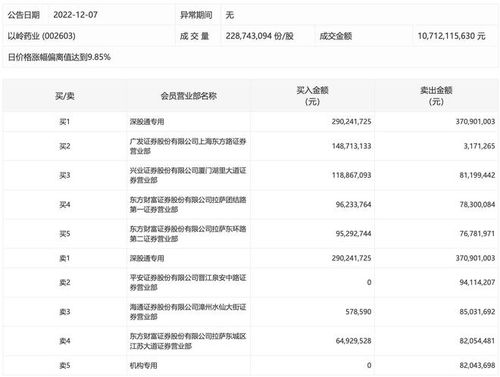500x377 pixels.
Task: Click 深股通专用 in the 卖1 row
Action: [x=147, y=258]
